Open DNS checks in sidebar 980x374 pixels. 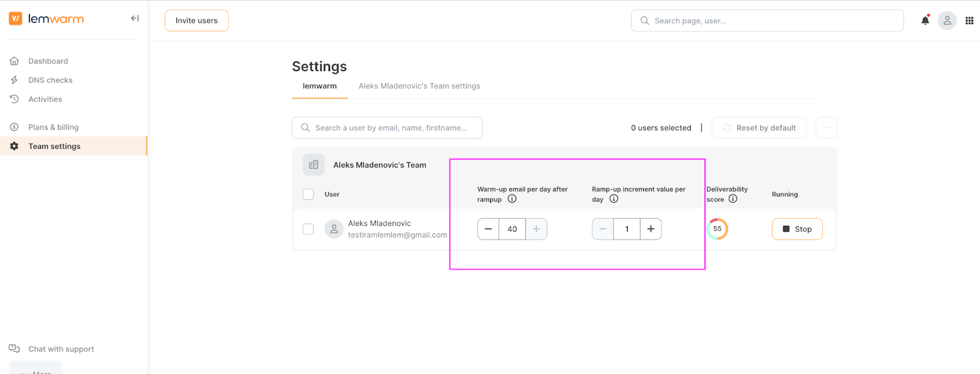(x=50, y=80)
